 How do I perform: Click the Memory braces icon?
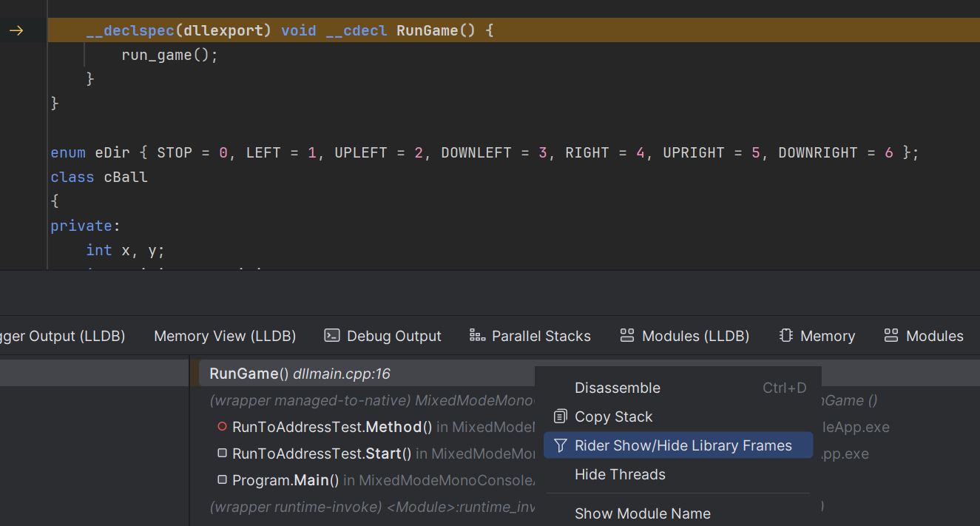coord(785,335)
